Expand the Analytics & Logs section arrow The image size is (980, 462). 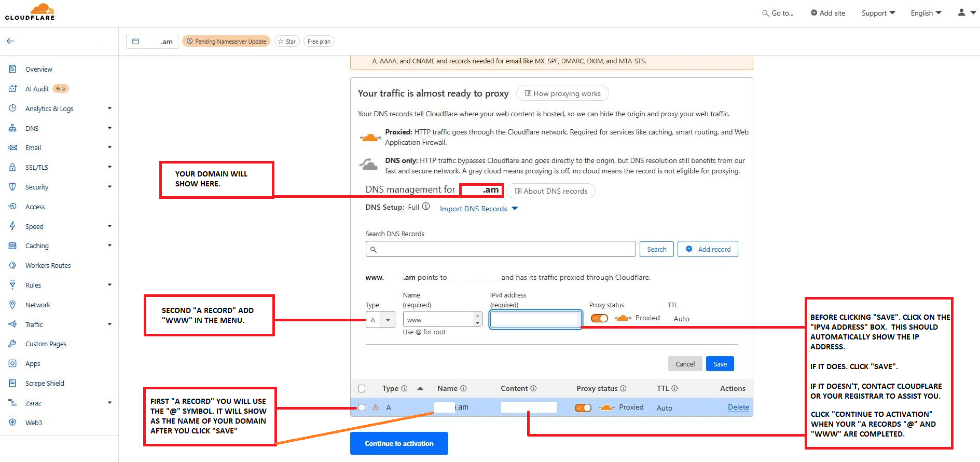(109, 108)
